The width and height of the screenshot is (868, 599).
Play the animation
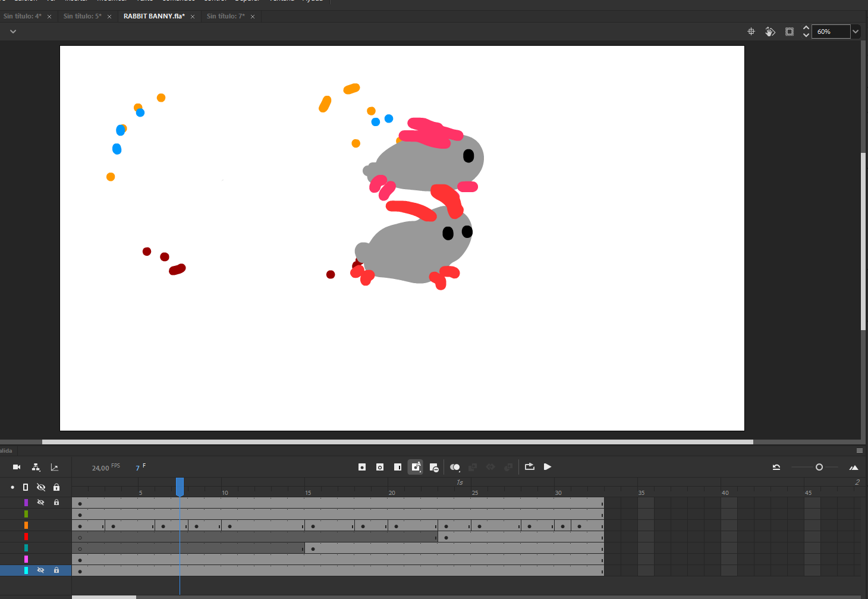pyautogui.click(x=548, y=467)
